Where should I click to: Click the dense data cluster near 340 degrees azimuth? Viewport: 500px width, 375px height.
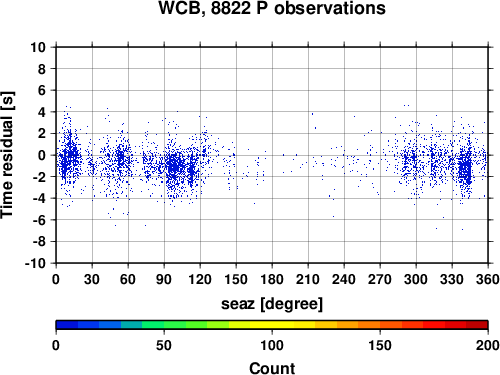(x=465, y=168)
